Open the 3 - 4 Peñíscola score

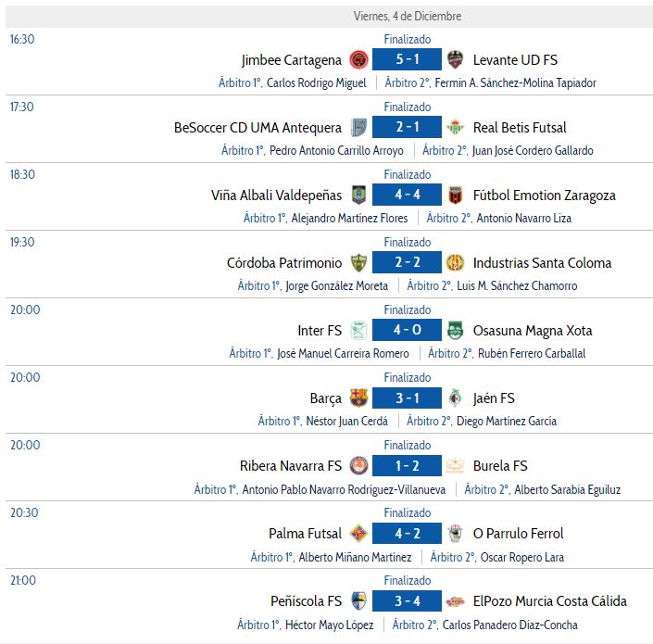pos(407,600)
